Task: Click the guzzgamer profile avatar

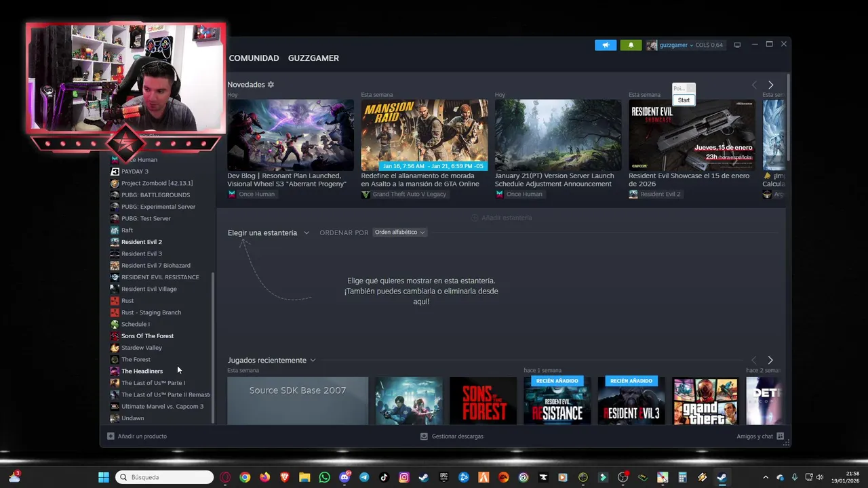Action: tap(652, 45)
